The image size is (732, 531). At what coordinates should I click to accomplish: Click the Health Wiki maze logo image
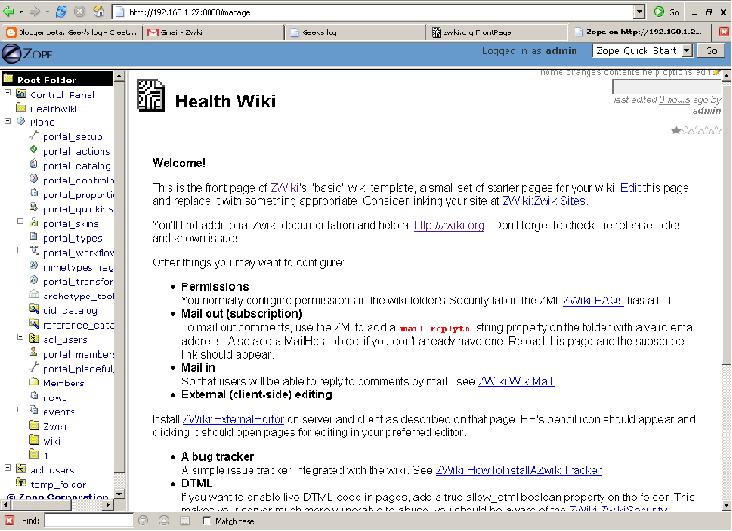[x=150, y=96]
